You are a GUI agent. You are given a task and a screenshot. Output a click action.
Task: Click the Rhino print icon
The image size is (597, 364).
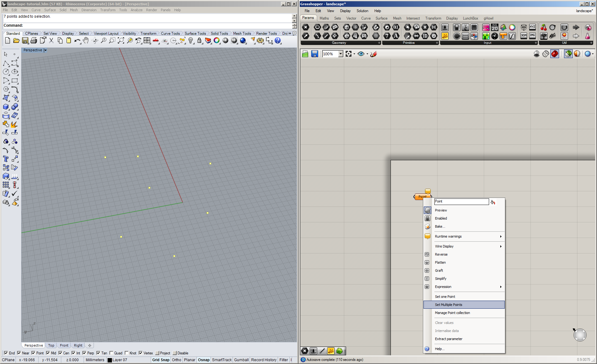(x=34, y=41)
